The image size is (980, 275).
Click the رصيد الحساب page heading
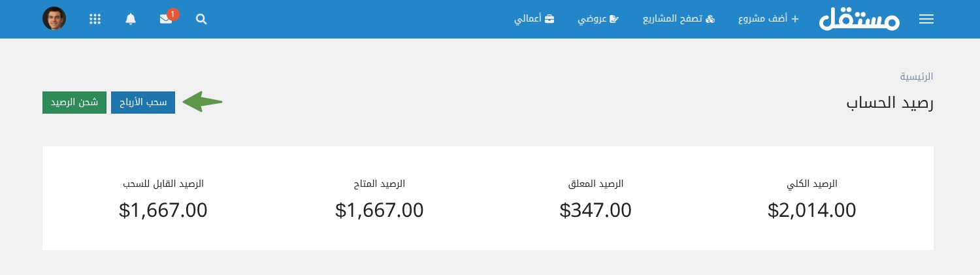pos(890,103)
